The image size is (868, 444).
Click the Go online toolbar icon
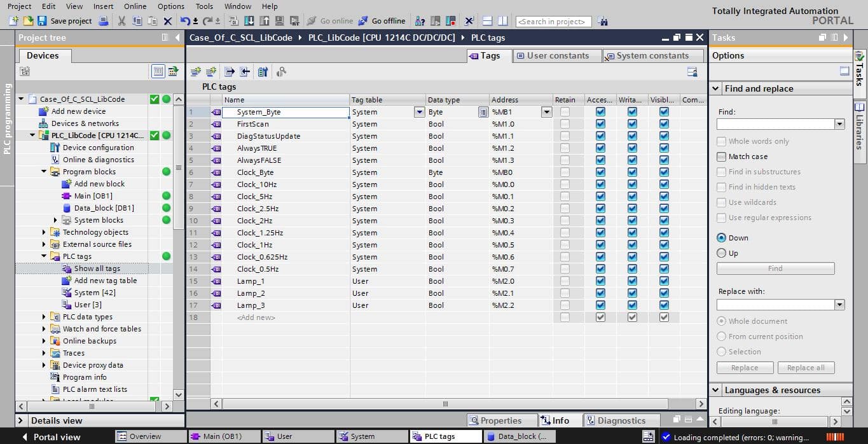tap(312, 21)
